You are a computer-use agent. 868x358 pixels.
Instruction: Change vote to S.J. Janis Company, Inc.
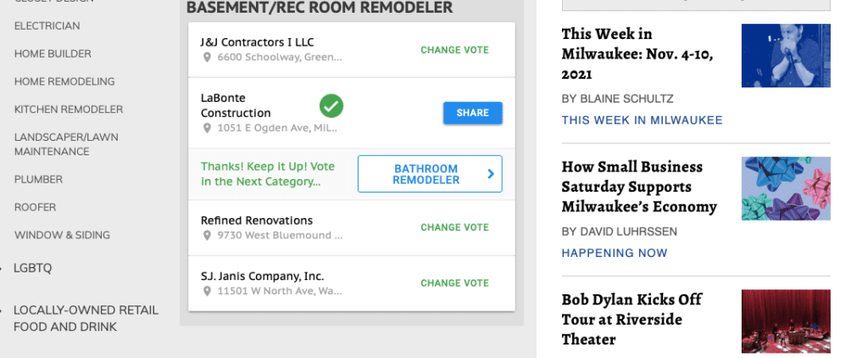point(454,283)
